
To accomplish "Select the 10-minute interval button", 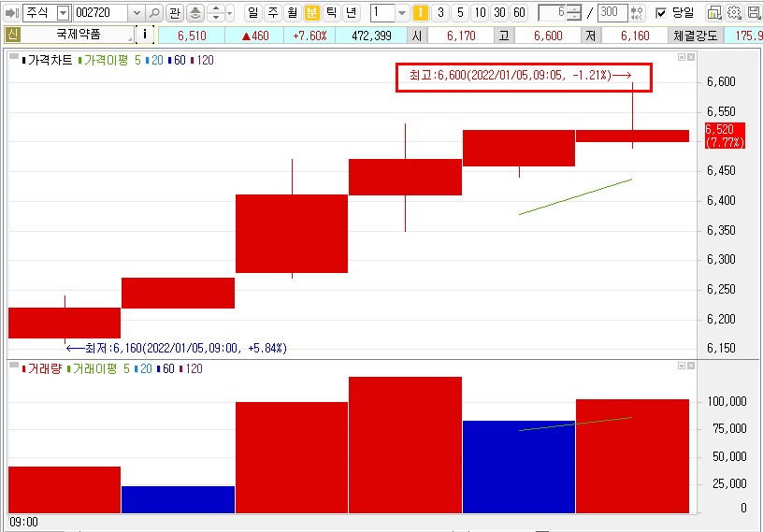I will [481, 13].
